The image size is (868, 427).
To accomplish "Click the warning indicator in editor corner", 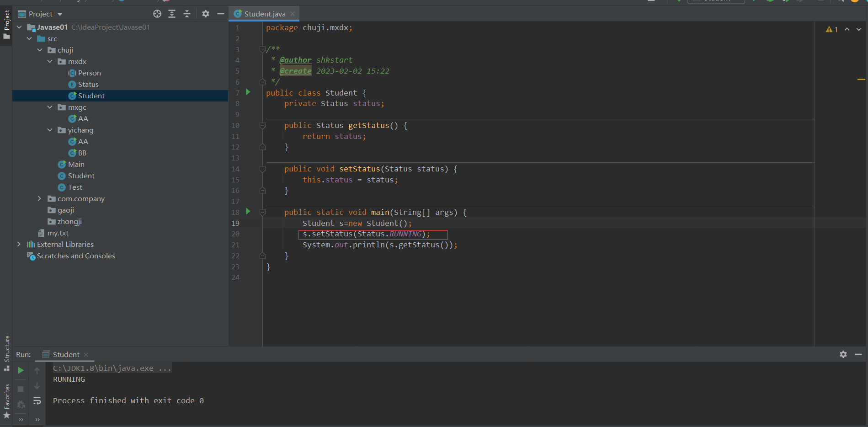I will click(x=831, y=29).
